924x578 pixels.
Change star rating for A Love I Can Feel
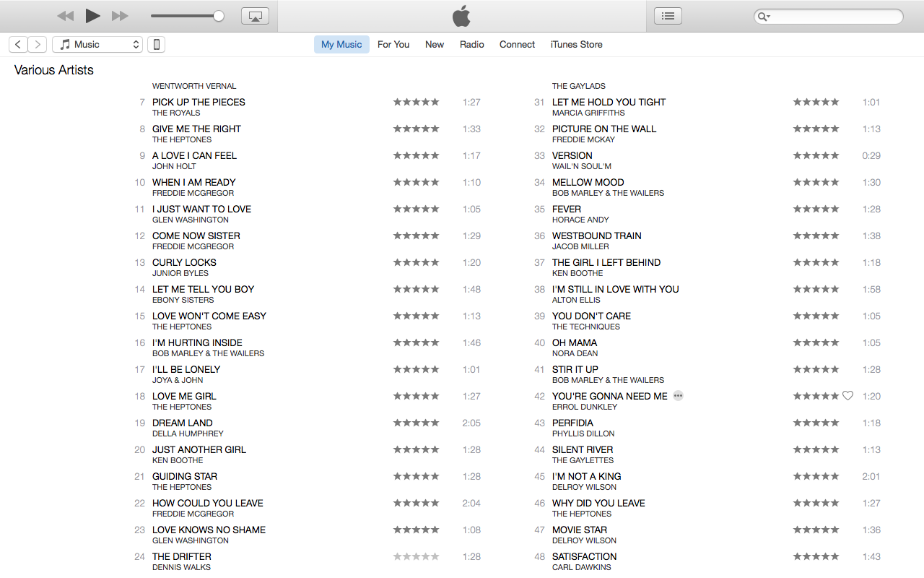pos(416,155)
